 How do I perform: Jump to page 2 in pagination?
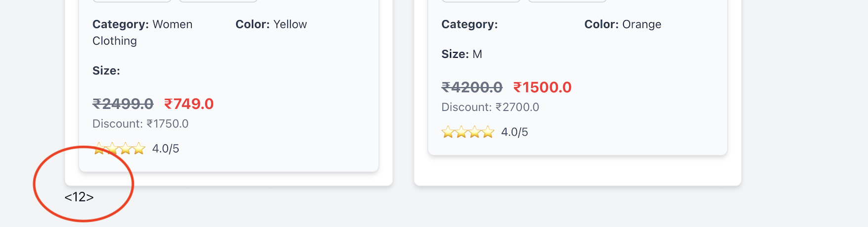[x=83, y=197]
